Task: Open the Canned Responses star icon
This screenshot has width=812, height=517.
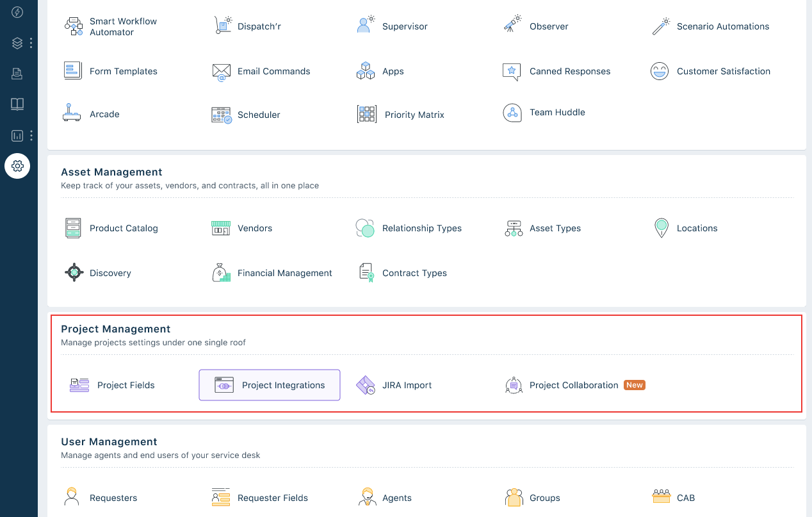Action: 512,72
